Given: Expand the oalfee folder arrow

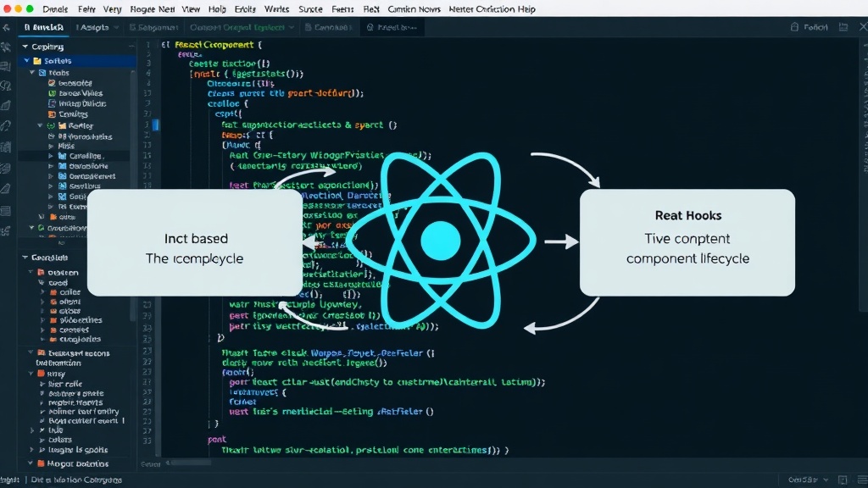Looking at the screenshot, I should coord(42,292).
